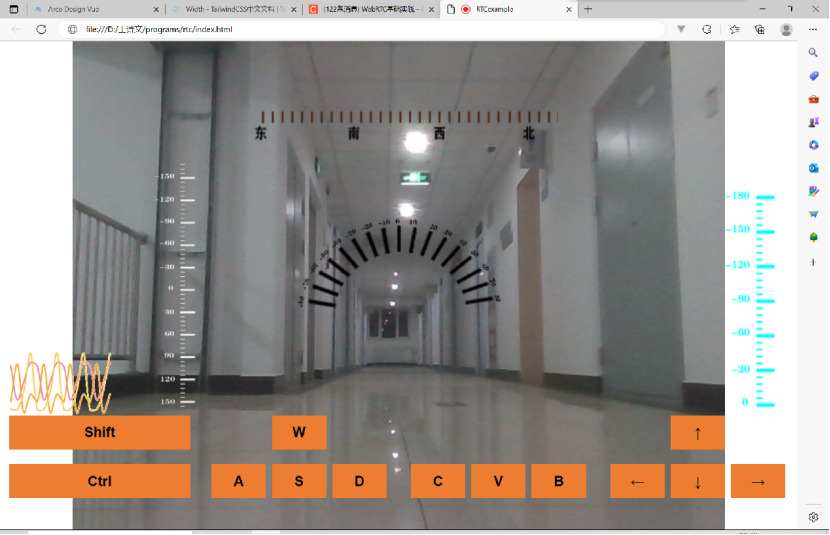830x535 pixels.
Task: Open sidebar settings gear icon
Action: tap(813, 516)
